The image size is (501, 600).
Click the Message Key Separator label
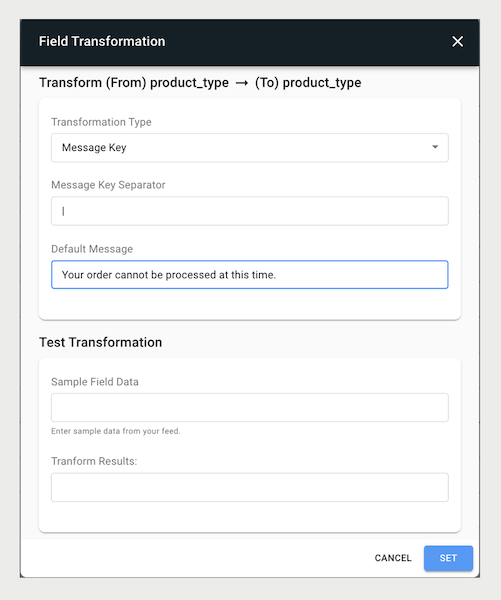click(108, 185)
